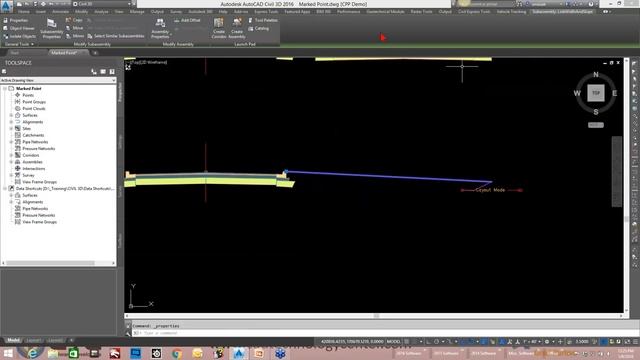Open Internet Explorer from the taskbar
Screen dimensions: 640x360
tap(32, 353)
